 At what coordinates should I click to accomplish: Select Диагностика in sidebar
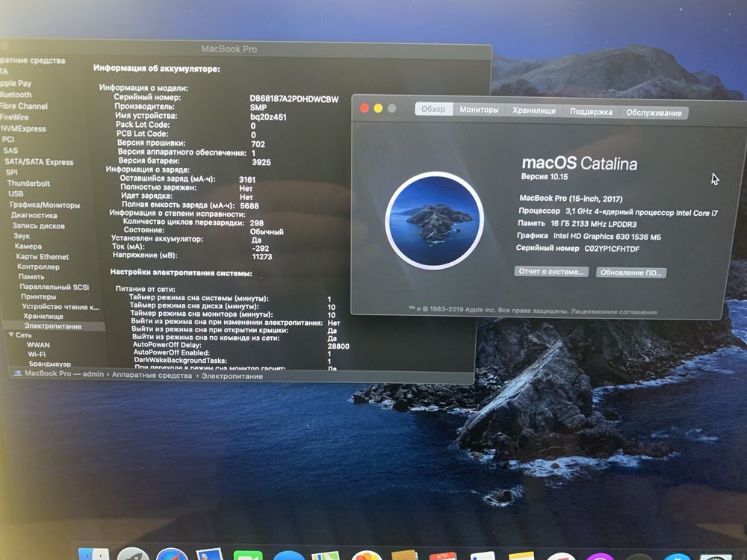[x=34, y=215]
